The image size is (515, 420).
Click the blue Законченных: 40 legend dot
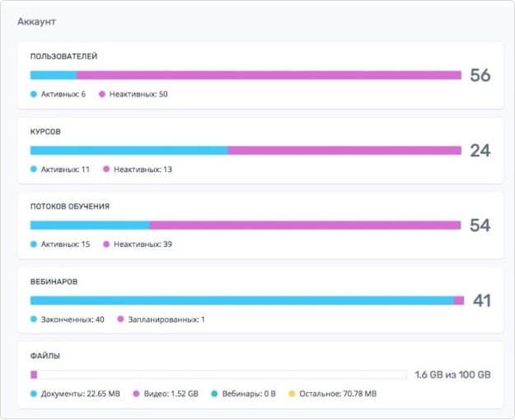tap(34, 320)
